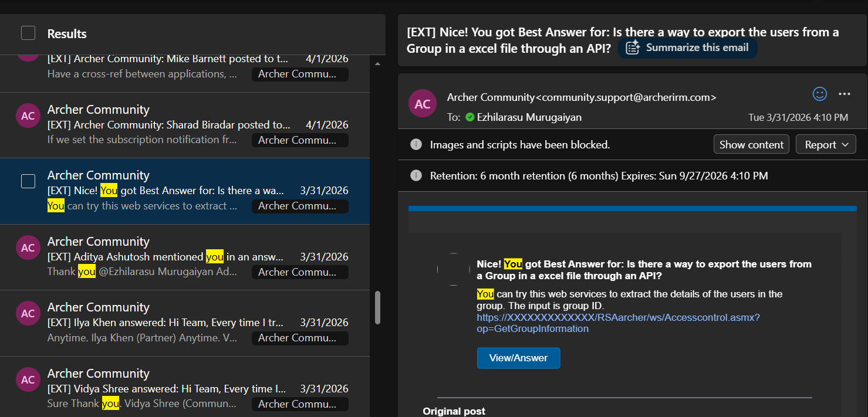Open the Ilya Khen answered email
Viewport: 868px width, 417px height.
tap(185, 323)
